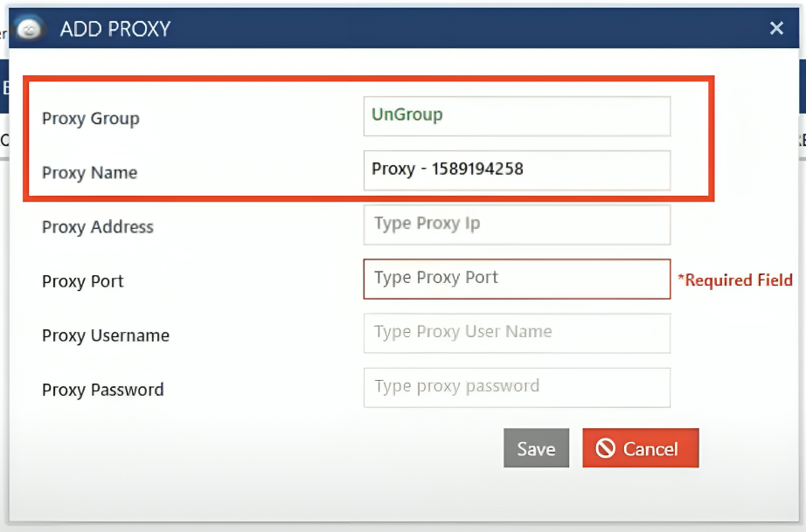Click the proxy password input field
This screenshot has height=532, width=806.
coord(517,387)
